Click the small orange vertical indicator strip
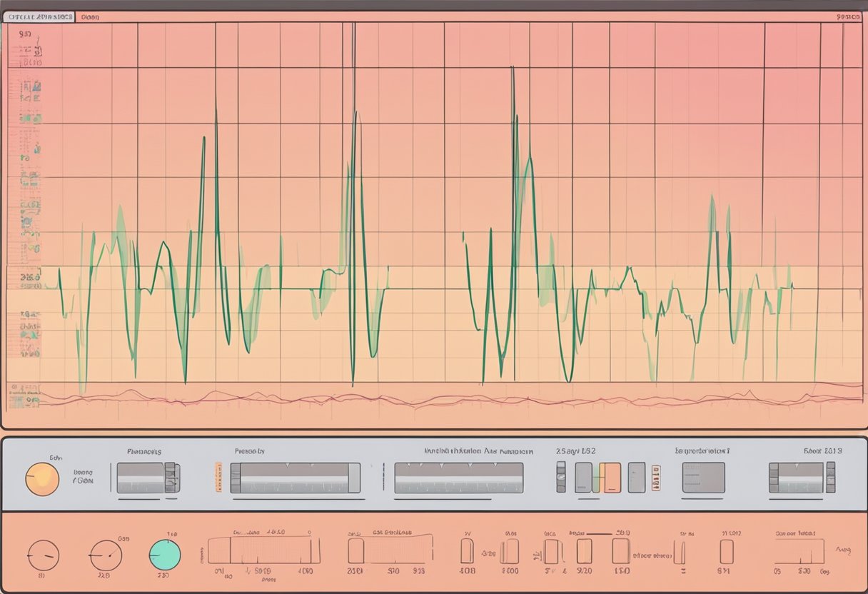Screen dimensions: 868x594 [x=218, y=478]
